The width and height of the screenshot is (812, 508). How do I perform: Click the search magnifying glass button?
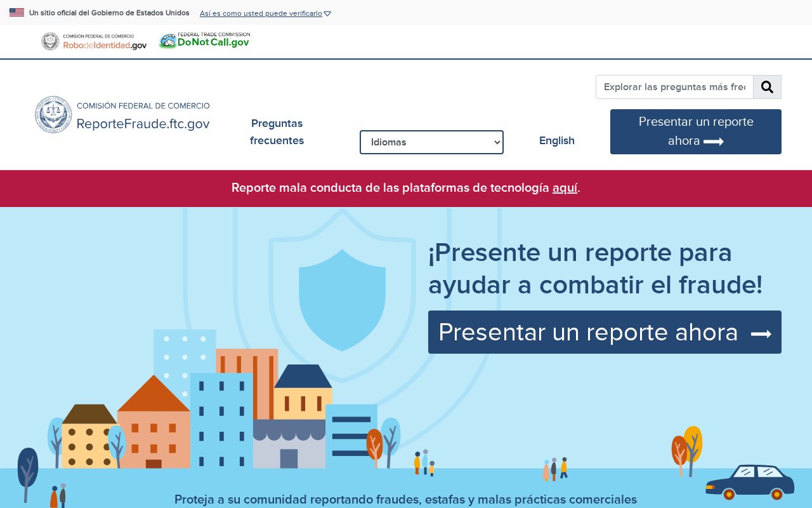767,87
